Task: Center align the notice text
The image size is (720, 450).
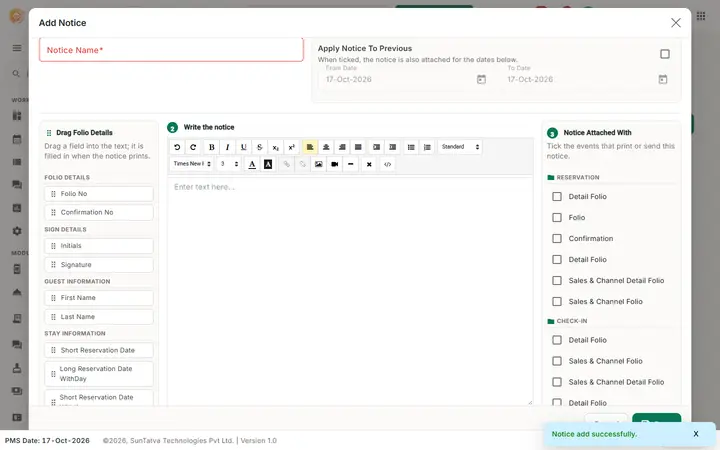Action: [326, 147]
